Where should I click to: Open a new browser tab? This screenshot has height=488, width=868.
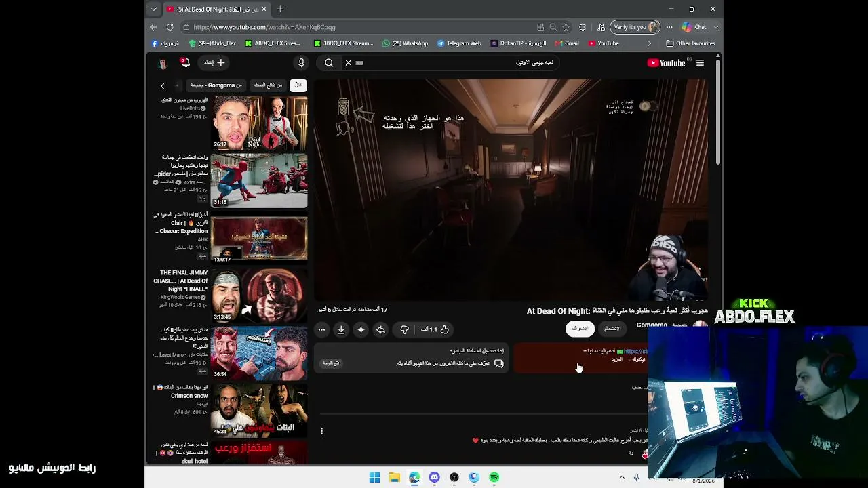coord(280,9)
